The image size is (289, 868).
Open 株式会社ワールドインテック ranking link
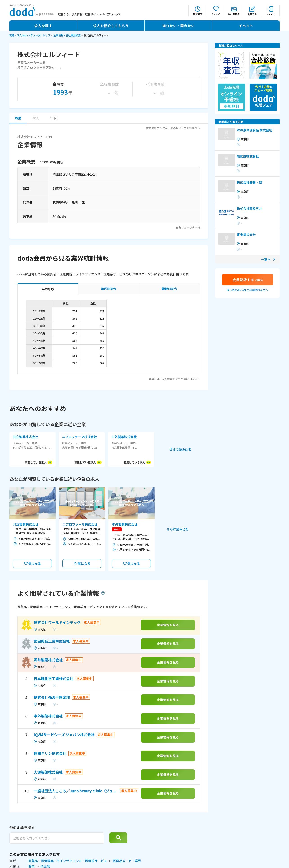[57, 622]
